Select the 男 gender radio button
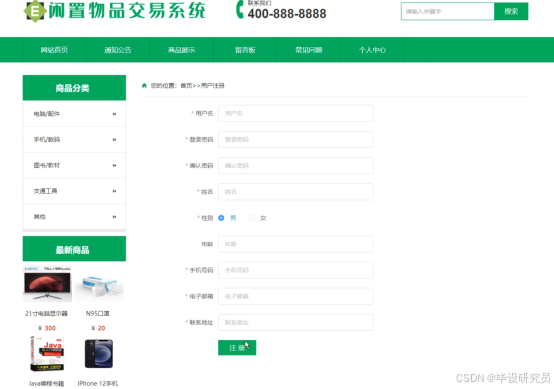The image size is (554, 389). point(221,218)
